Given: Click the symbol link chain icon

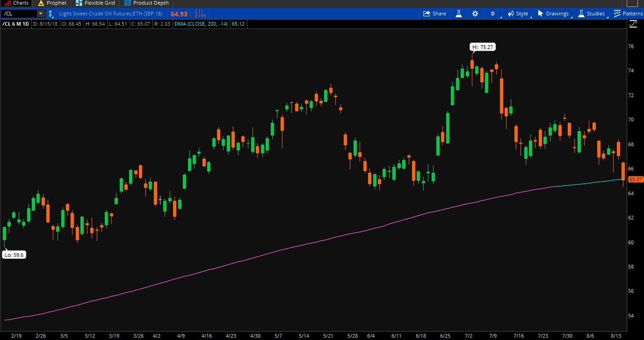Looking at the screenshot, I should pyautogui.click(x=51, y=14).
